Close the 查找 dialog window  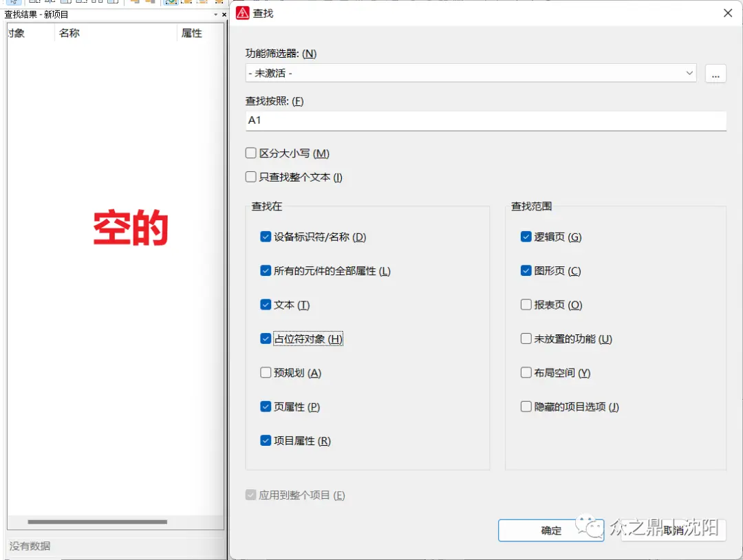tap(728, 13)
